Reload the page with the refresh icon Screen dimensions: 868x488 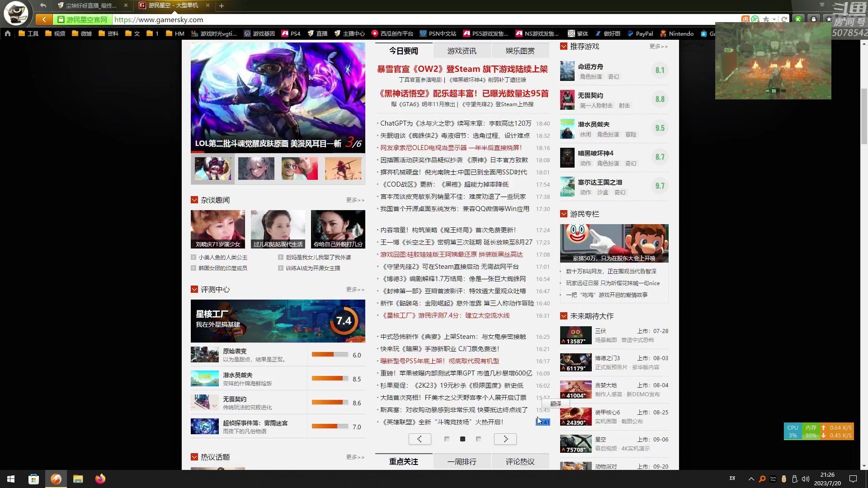point(784,19)
